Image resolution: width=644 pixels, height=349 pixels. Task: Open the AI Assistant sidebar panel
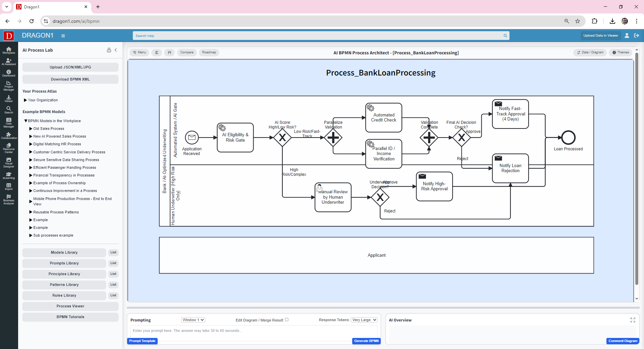(x=8, y=62)
